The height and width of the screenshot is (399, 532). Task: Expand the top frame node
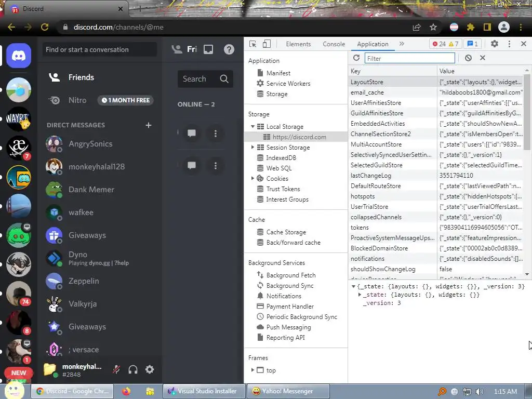(x=252, y=370)
